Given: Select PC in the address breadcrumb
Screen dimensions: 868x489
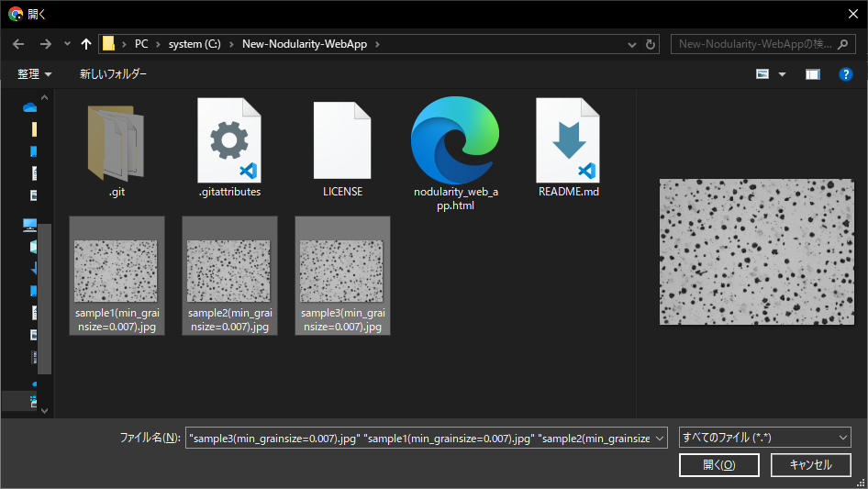Looking at the screenshot, I should (141, 44).
